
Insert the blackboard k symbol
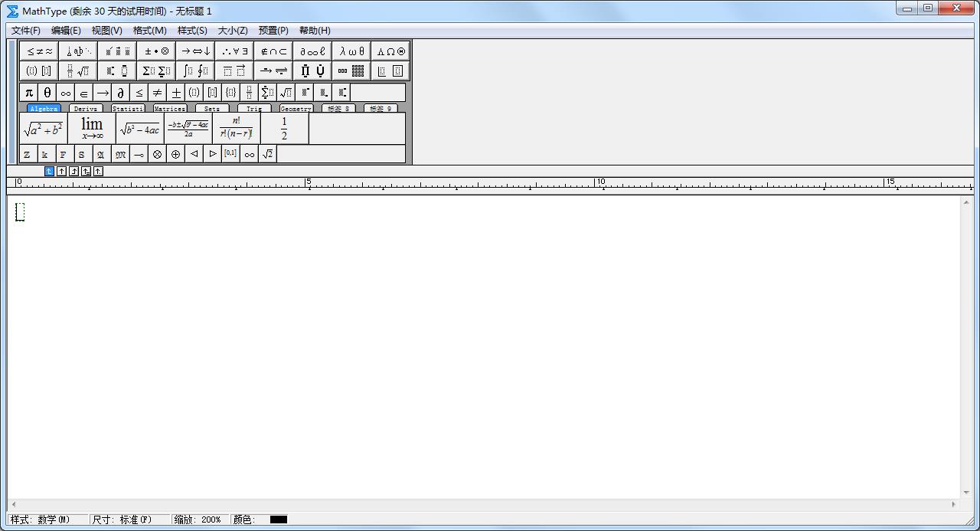click(x=45, y=154)
